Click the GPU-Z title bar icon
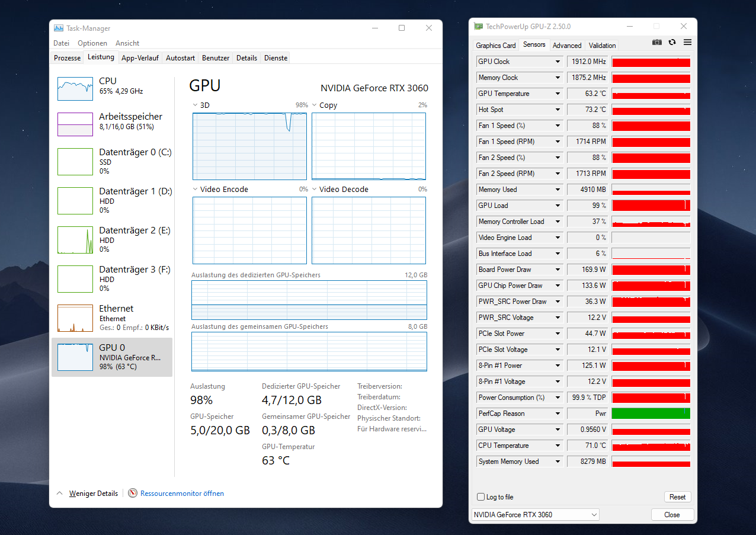The image size is (756, 535). [478, 26]
